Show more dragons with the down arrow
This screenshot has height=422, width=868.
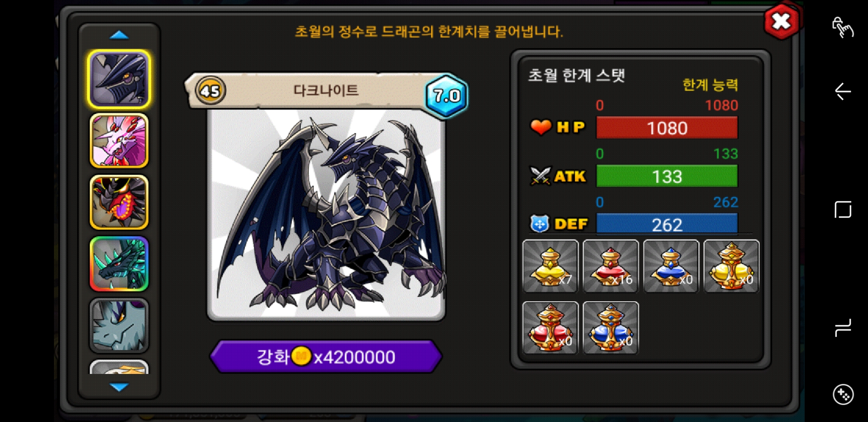pos(119,387)
